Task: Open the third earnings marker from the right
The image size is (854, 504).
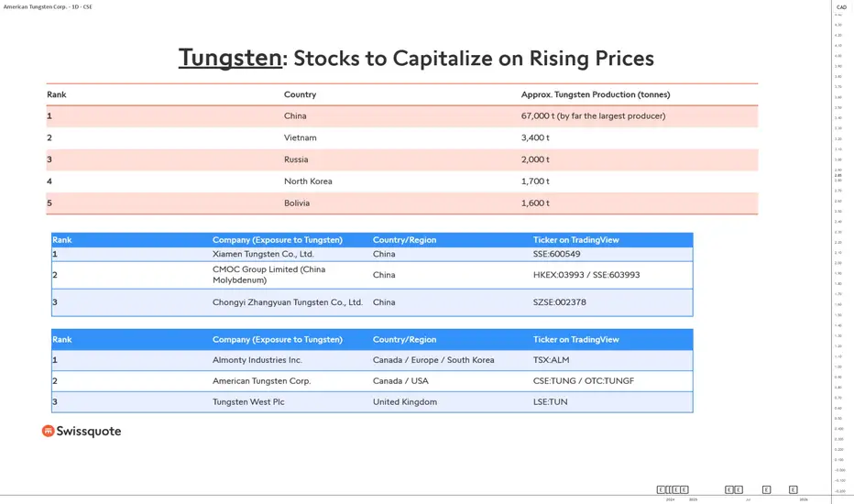Action: (x=738, y=490)
